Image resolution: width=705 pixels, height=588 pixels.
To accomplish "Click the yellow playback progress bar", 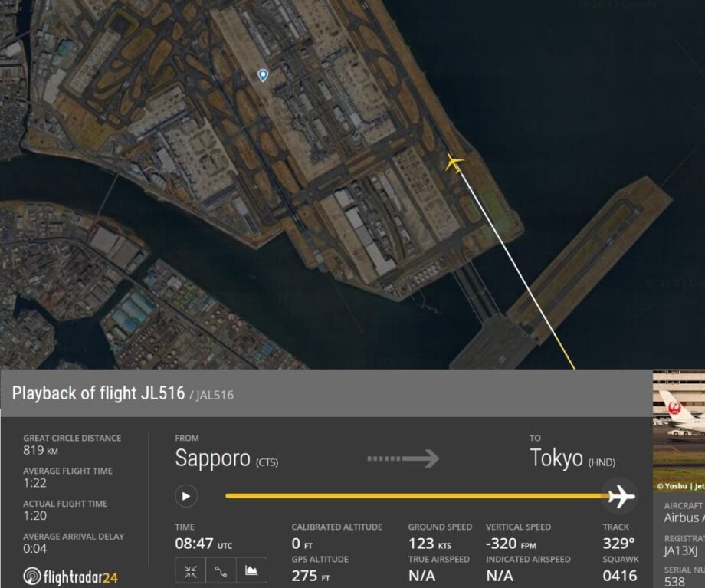I will [414, 496].
